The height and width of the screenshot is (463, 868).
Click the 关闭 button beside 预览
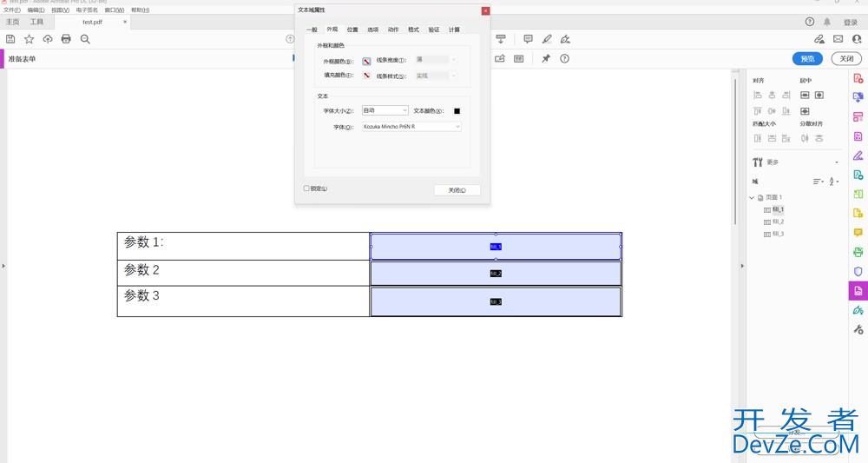coord(846,59)
